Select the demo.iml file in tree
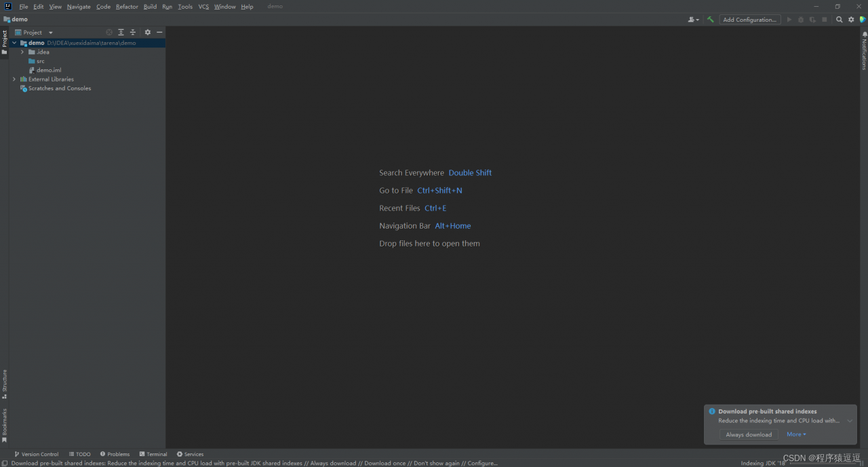 pyautogui.click(x=48, y=70)
